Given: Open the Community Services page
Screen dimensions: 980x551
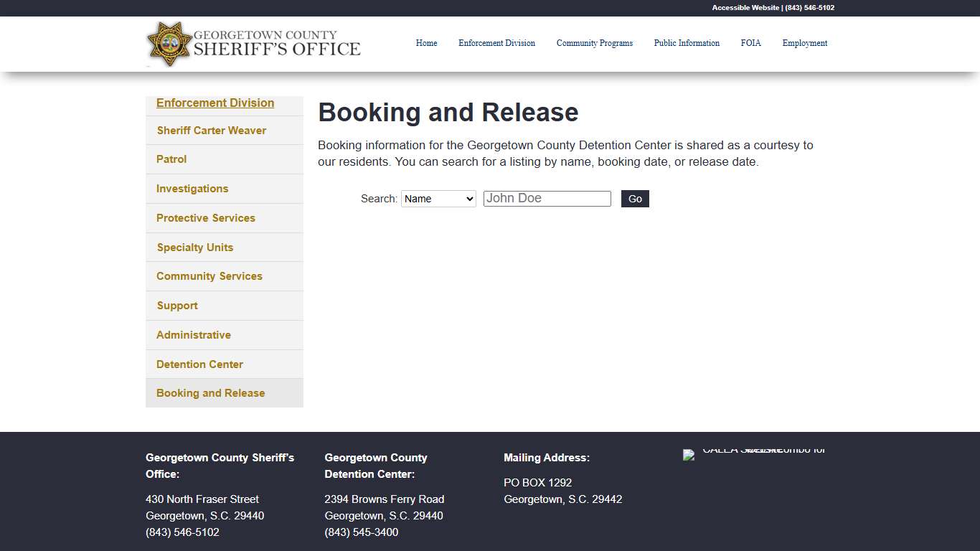Looking at the screenshot, I should tap(209, 276).
